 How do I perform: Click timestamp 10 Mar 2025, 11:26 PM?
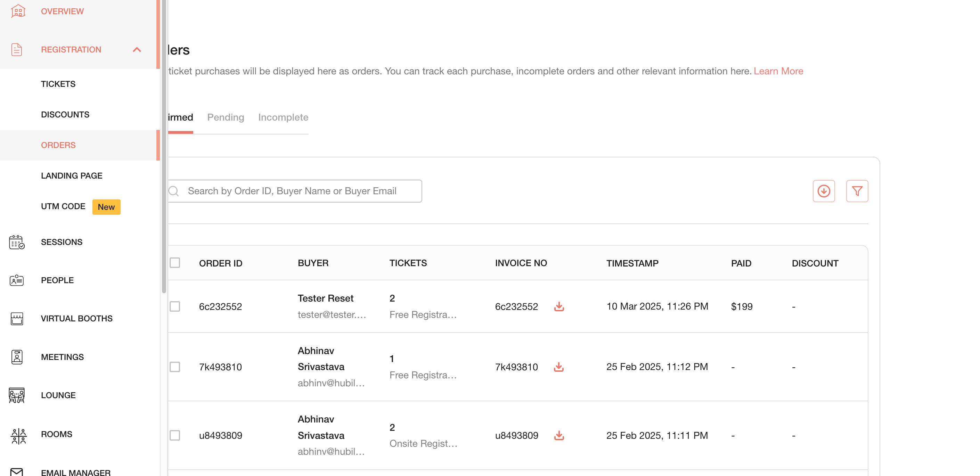(x=657, y=306)
